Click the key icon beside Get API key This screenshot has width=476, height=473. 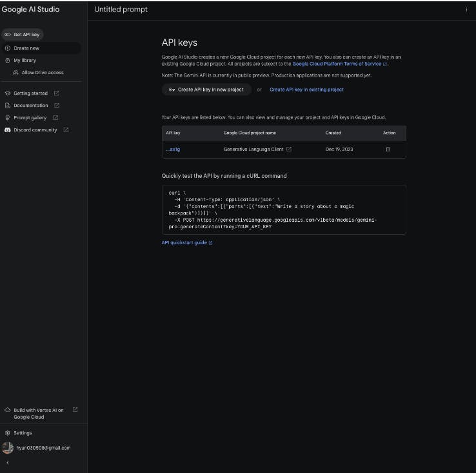[x=8, y=35]
